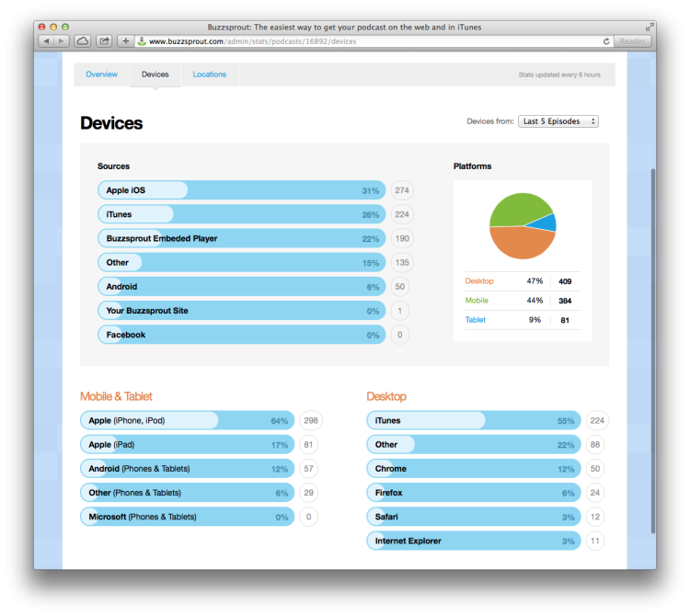Viewport: 690px width, 616px height.
Task: Click the Other (Phones & Tablets) bar
Action: tap(188, 493)
